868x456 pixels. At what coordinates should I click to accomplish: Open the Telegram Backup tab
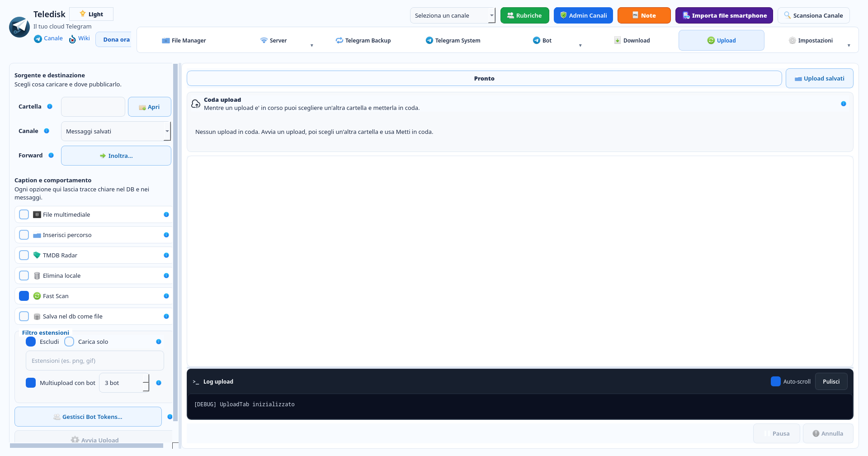coord(363,40)
